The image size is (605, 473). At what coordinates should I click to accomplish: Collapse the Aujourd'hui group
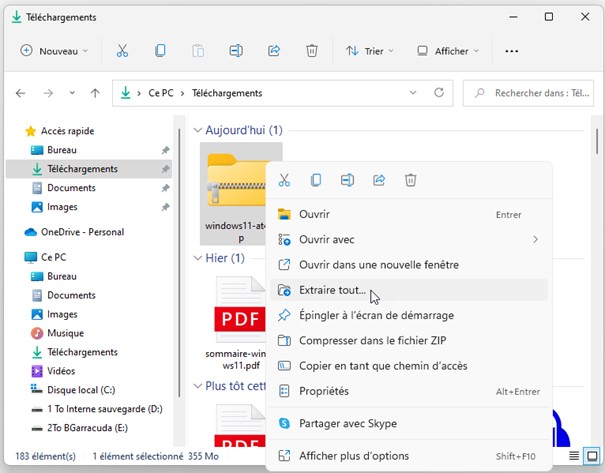(x=196, y=130)
